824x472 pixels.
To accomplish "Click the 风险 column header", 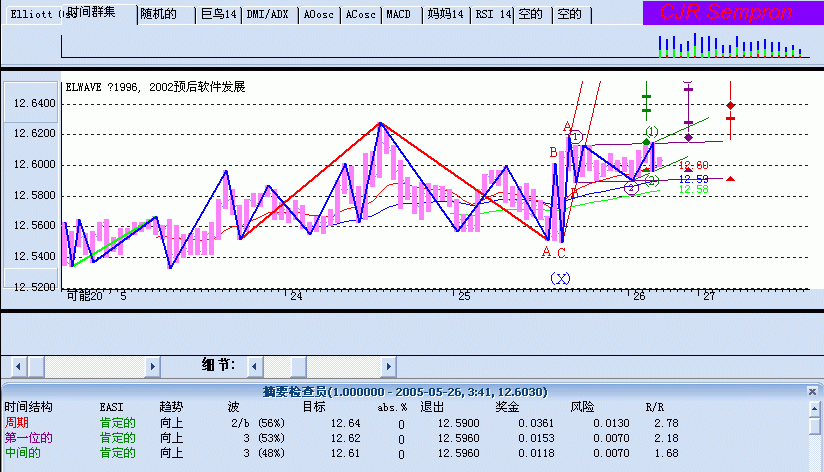I will pos(582,407).
